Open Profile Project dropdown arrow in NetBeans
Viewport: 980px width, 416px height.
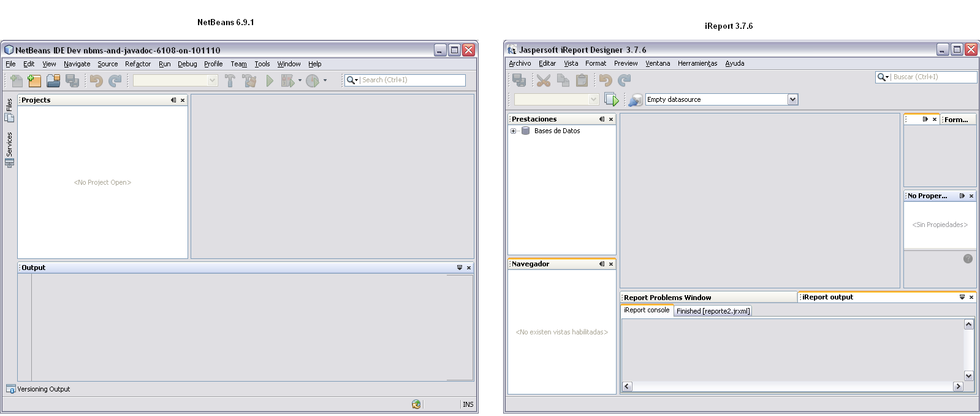(x=325, y=80)
